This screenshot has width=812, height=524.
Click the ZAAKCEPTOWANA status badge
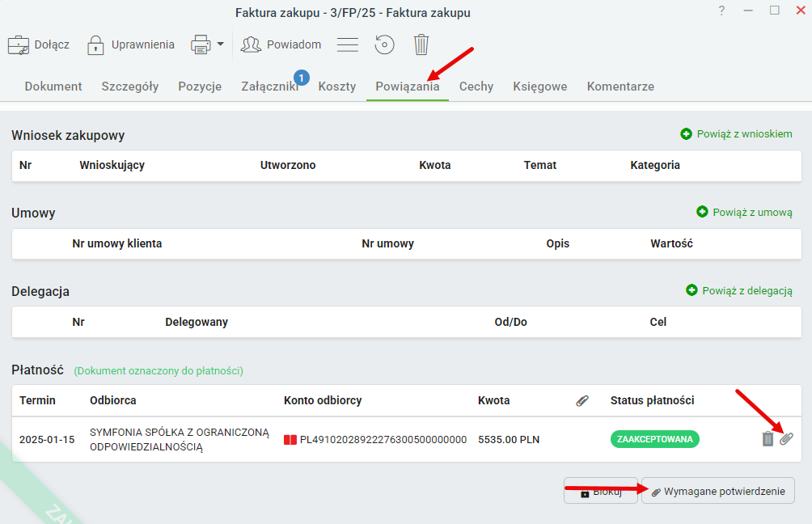click(x=654, y=439)
